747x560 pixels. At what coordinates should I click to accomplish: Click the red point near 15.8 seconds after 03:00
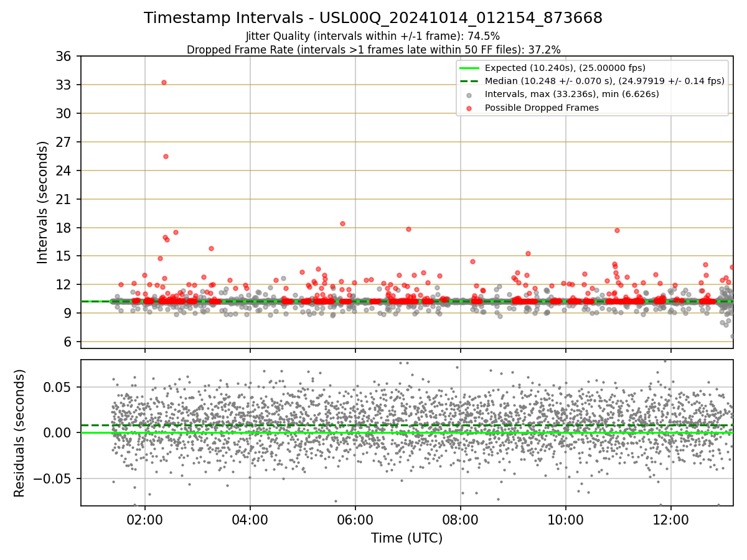pyautogui.click(x=211, y=248)
